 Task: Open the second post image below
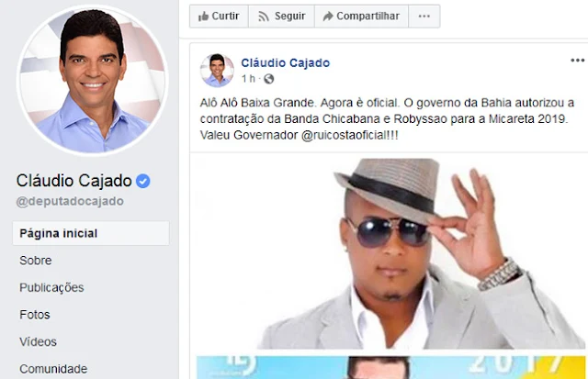click(390, 367)
